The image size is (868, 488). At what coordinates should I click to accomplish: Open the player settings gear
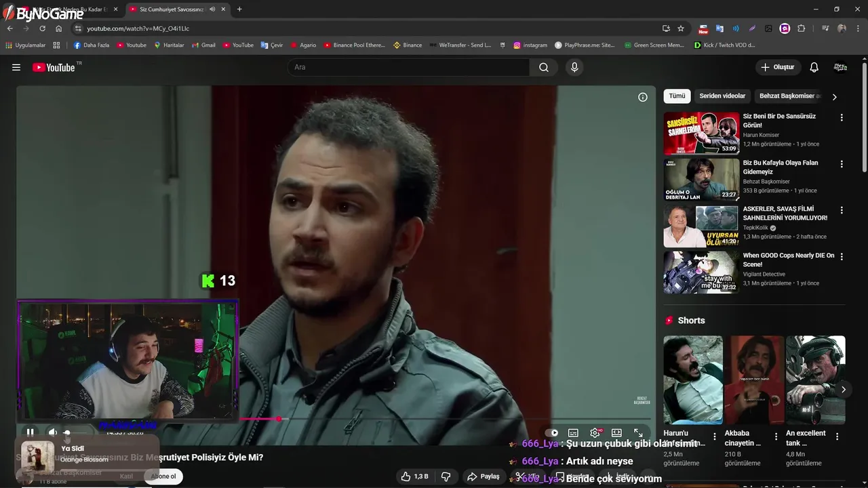click(x=595, y=432)
